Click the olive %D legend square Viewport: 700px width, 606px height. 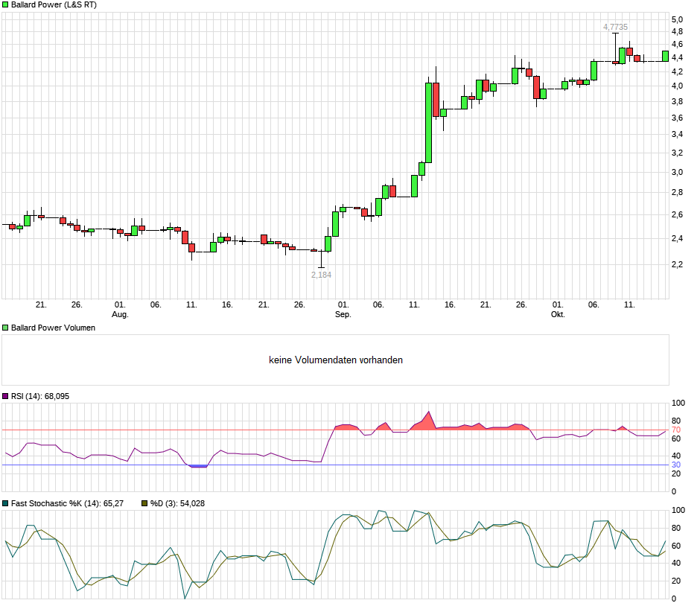[145, 503]
